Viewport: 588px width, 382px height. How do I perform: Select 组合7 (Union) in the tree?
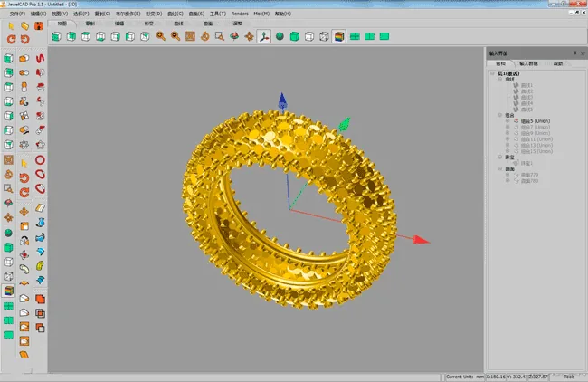[x=536, y=127]
